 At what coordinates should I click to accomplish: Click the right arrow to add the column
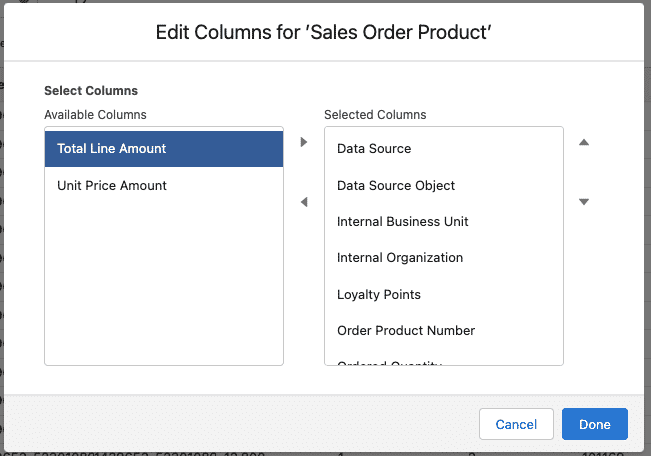[304, 143]
